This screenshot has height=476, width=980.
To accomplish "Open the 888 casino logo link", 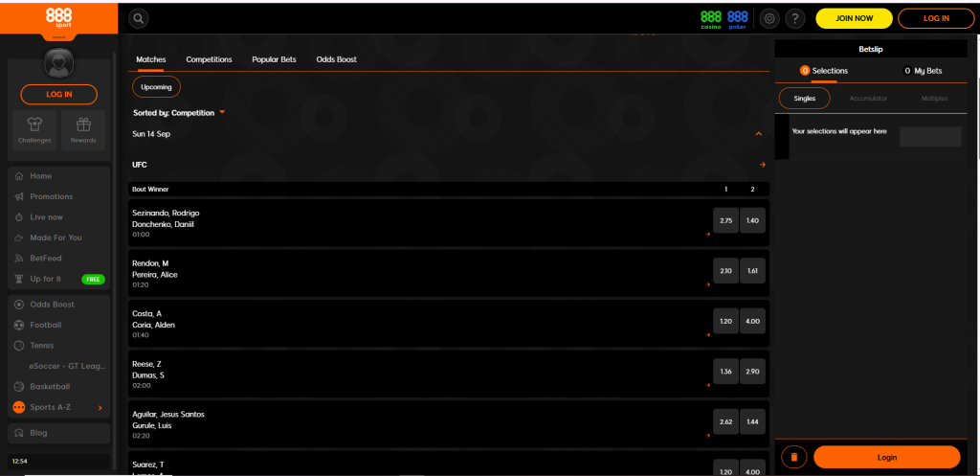I will 711,18.
